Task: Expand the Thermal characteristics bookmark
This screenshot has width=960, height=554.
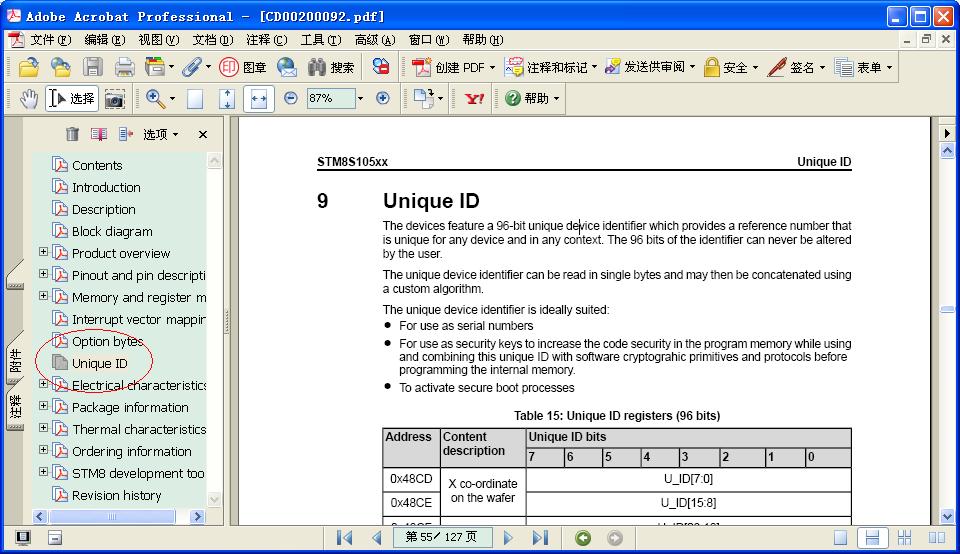Action: coord(43,428)
